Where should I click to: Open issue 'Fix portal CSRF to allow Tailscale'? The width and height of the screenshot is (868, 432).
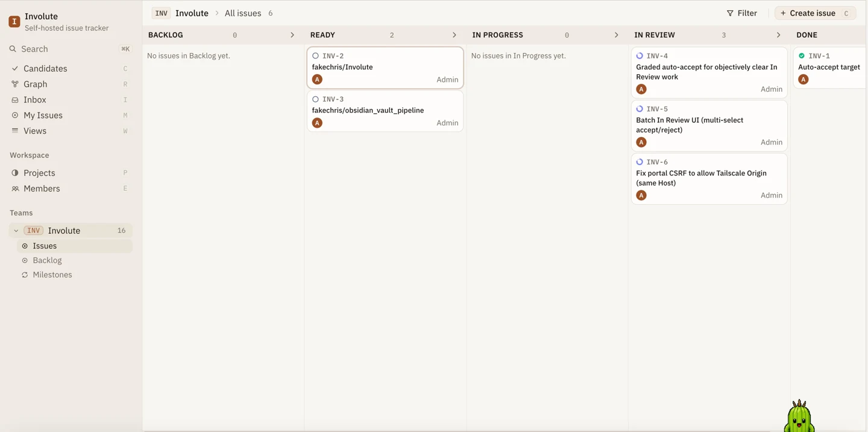[x=709, y=178]
